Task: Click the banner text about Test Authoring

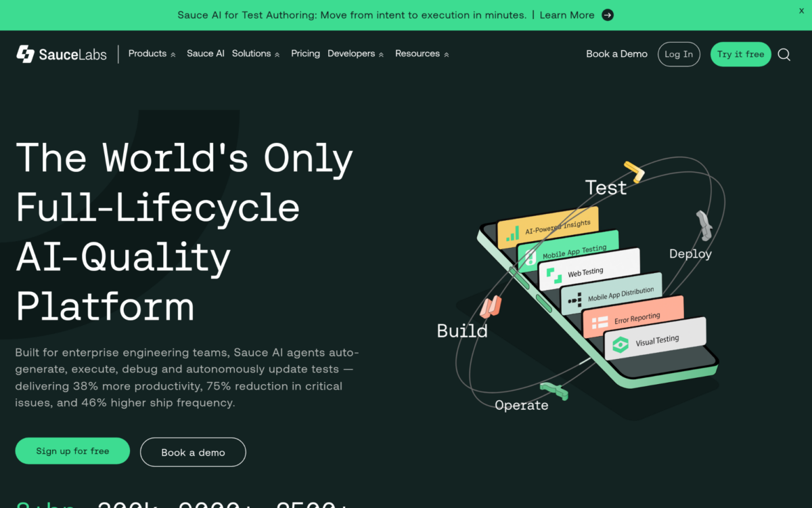Action: 352,15
